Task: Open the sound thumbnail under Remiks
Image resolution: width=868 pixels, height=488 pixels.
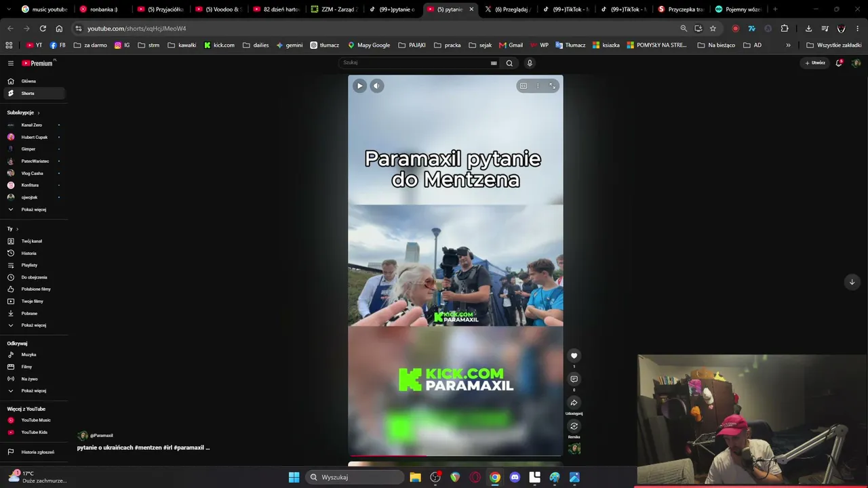Action: (574, 448)
